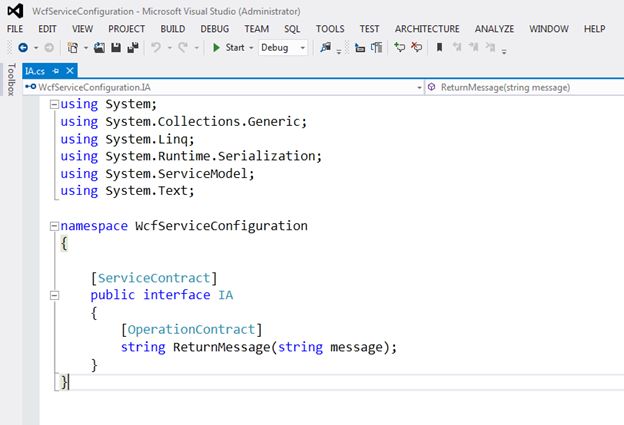
Task: Open the New Project dropdown arrow
Action: [86, 48]
